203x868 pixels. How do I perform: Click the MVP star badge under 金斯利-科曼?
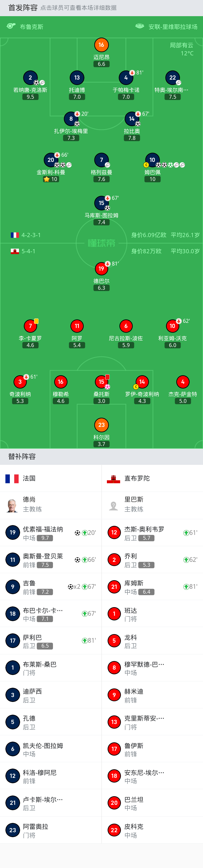[47, 179]
